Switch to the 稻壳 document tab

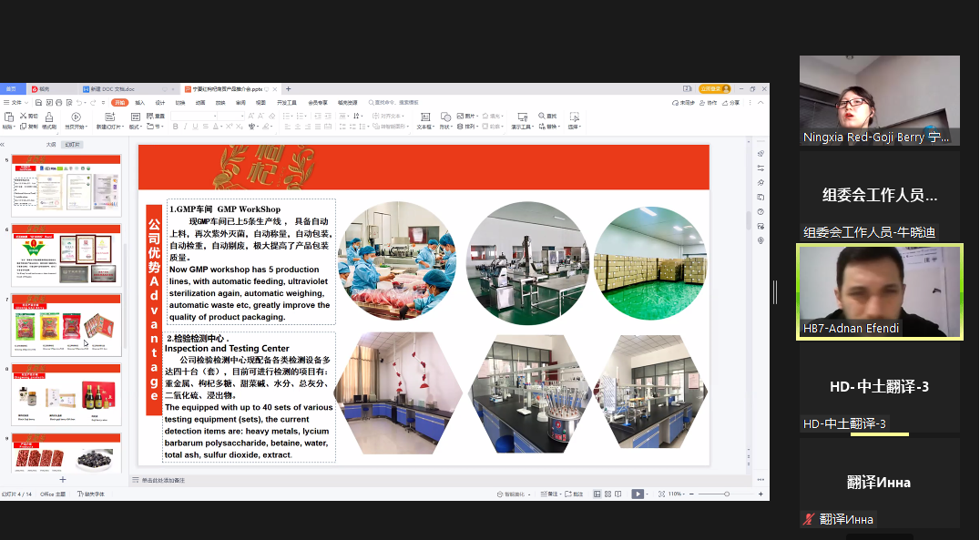53,89
